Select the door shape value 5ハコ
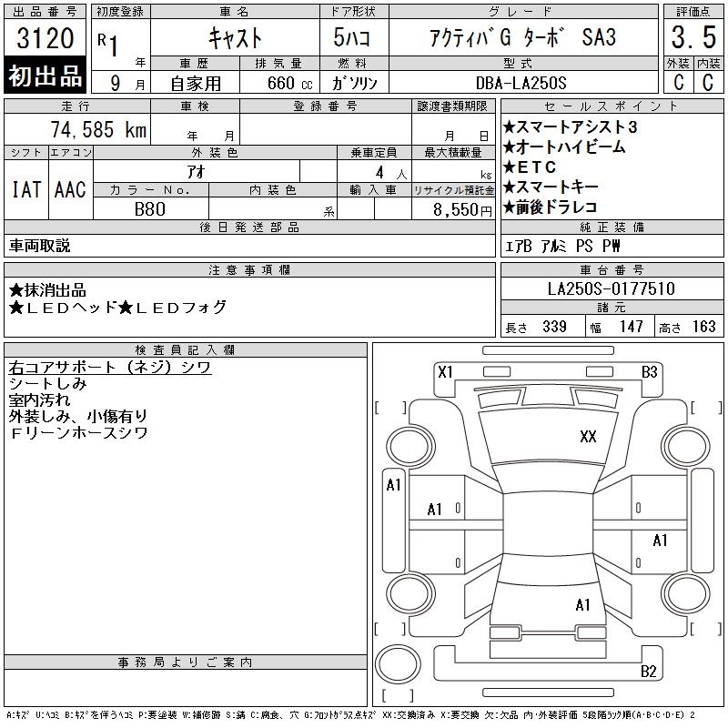Image resolution: width=728 pixels, height=728 pixels. 351,37
